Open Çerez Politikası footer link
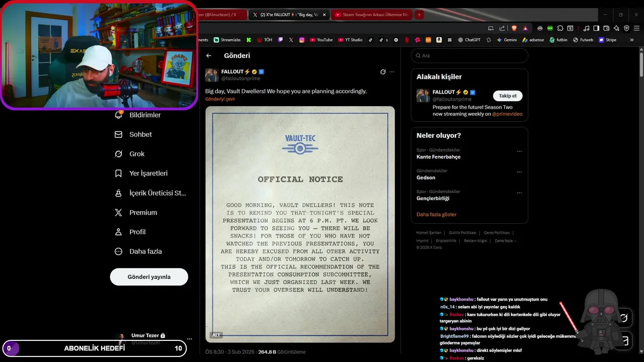644x362 pixels. coord(497,233)
